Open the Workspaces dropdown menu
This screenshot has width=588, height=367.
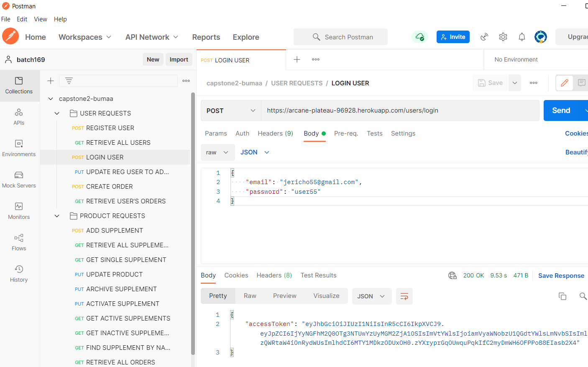tap(85, 37)
